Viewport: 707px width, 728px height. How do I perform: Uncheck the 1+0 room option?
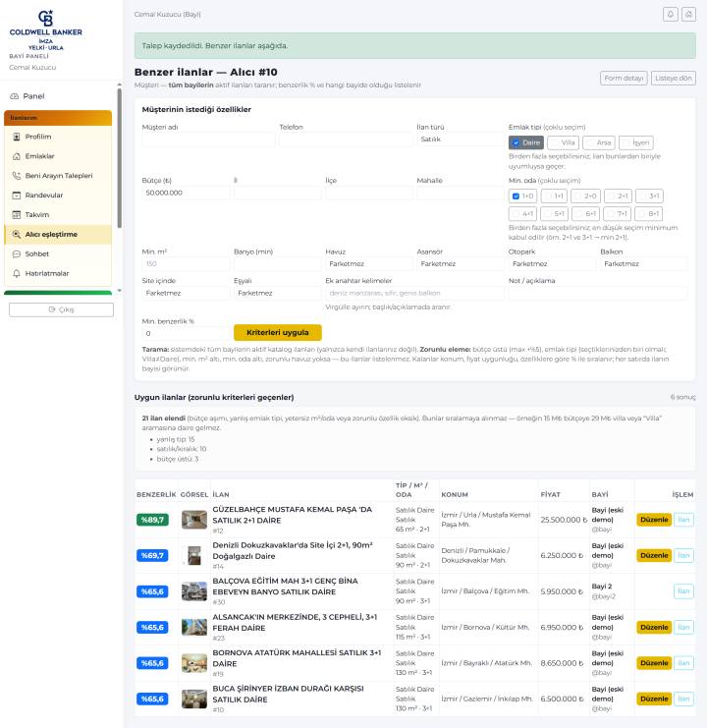(516, 196)
